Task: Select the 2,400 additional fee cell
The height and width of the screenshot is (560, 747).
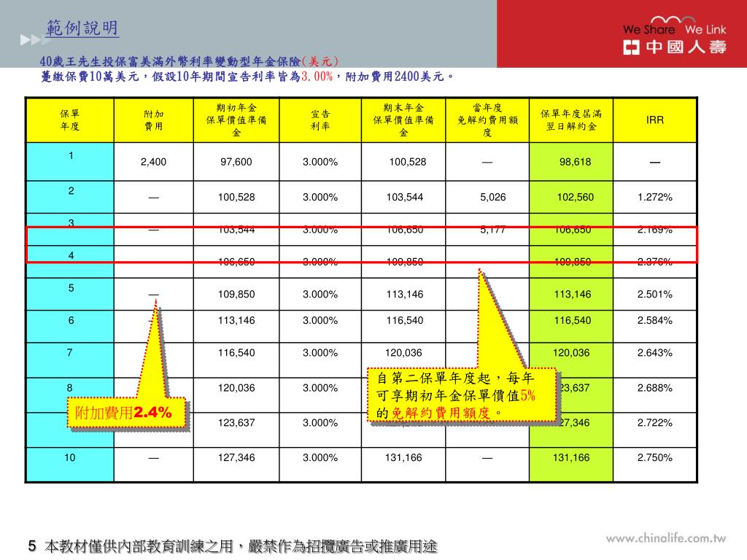Action: click(x=153, y=162)
